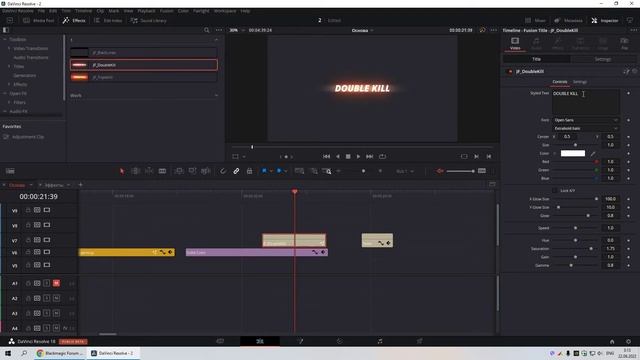This screenshot has height=360, width=640.
Task: Click the Insert Clip toolbar icon
Action: (x=179, y=171)
